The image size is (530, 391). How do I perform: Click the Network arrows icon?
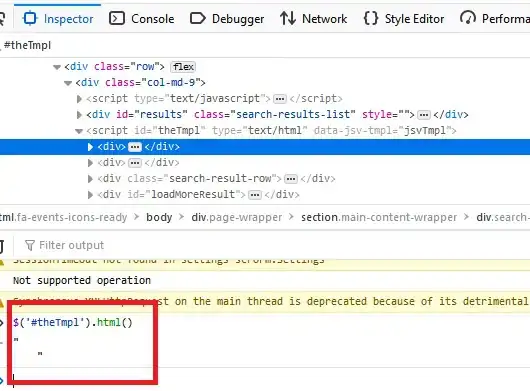(288, 18)
